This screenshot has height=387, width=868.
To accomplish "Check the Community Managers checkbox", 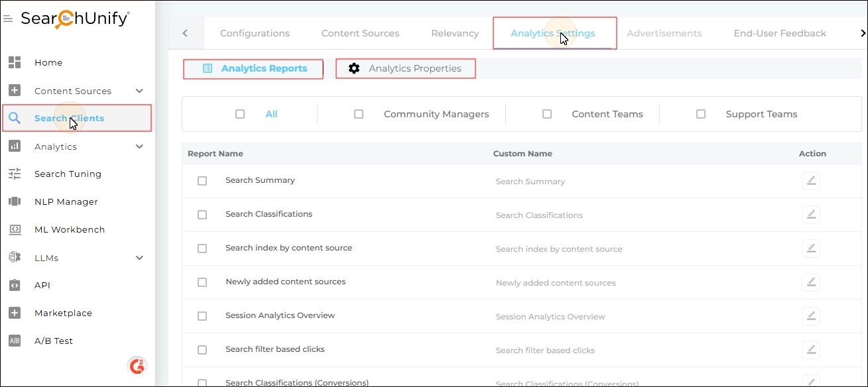I will coord(359,114).
